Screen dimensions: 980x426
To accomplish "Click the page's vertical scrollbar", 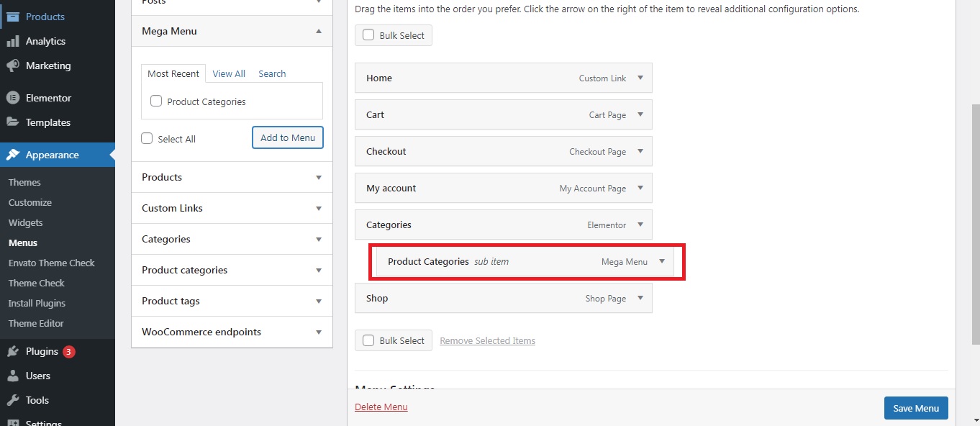I will (x=975, y=216).
